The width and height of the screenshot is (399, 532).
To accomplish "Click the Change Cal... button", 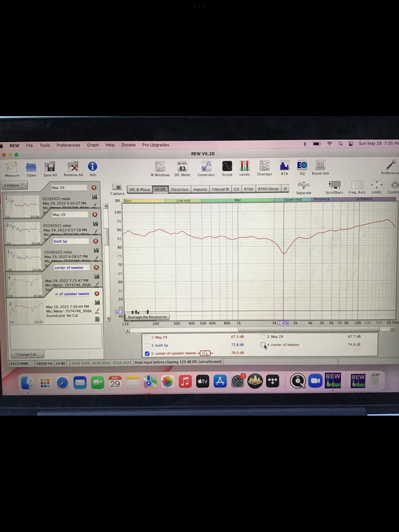I will 27,354.
